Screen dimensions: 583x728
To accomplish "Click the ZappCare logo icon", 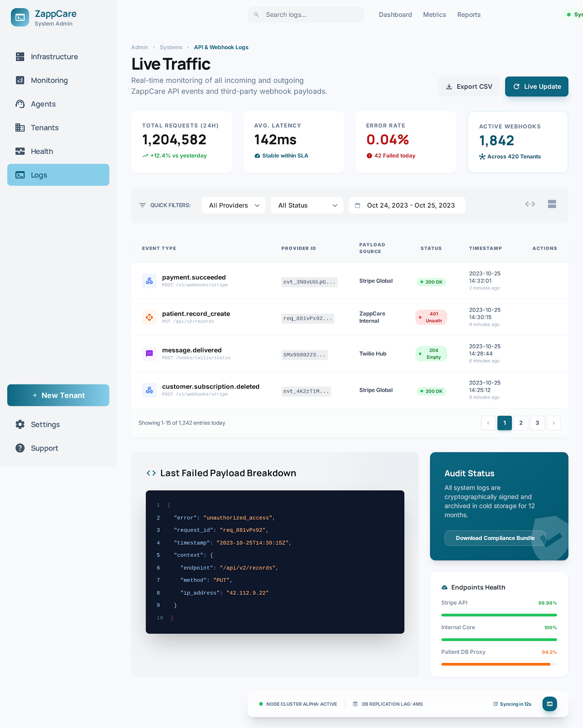I will tap(20, 18).
